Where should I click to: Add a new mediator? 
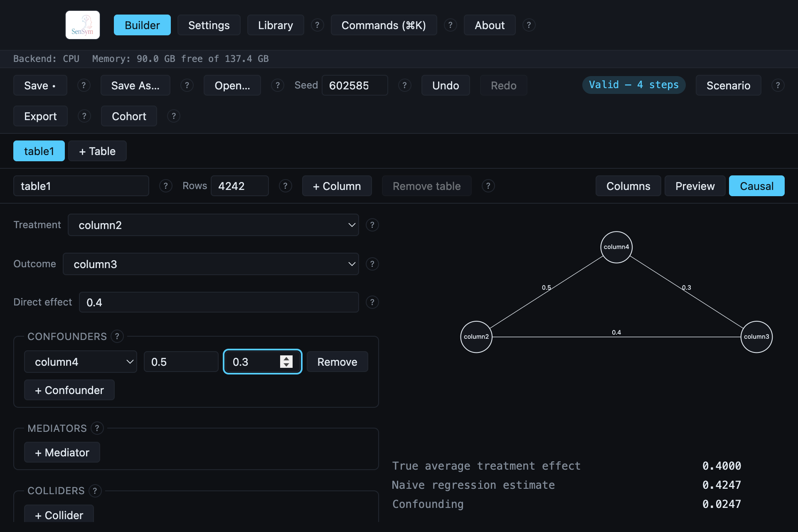point(62,452)
